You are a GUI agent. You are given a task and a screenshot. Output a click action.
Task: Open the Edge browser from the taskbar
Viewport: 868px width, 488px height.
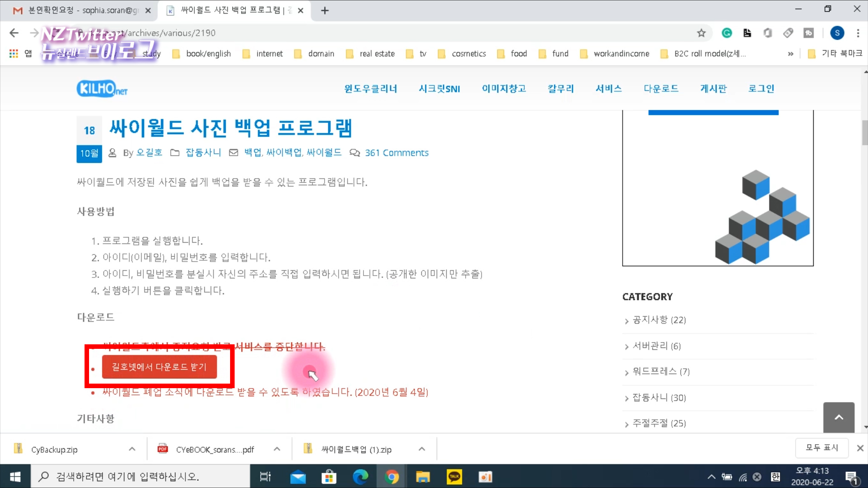pyautogui.click(x=360, y=477)
